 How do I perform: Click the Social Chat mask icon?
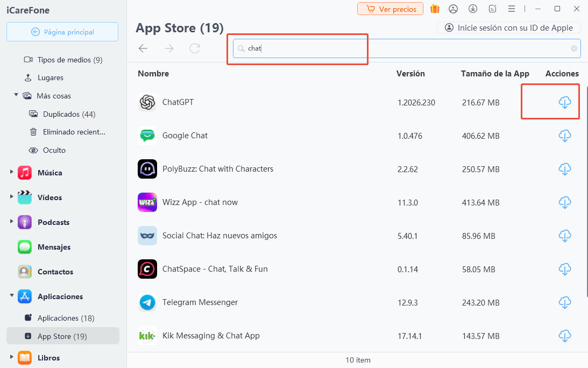(x=147, y=236)
